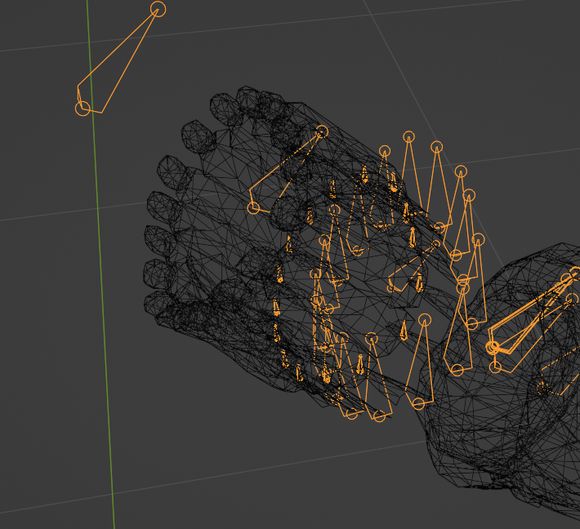Select the first tip joint in the upper bone row
Viewport: 580px width, 529px height.
coord(385,151)
